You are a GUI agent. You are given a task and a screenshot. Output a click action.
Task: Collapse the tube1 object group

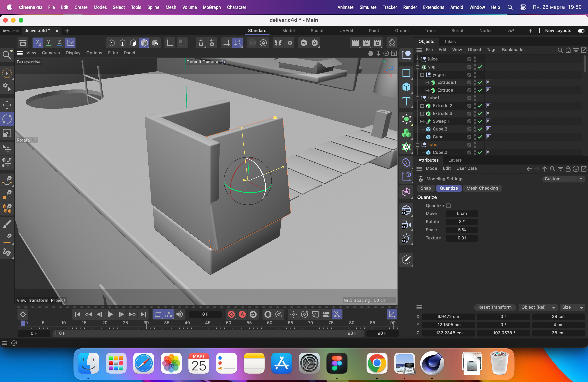tap(417, 98)
